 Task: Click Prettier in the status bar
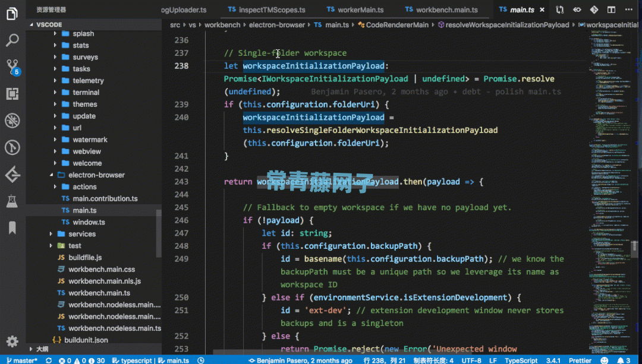580,360
